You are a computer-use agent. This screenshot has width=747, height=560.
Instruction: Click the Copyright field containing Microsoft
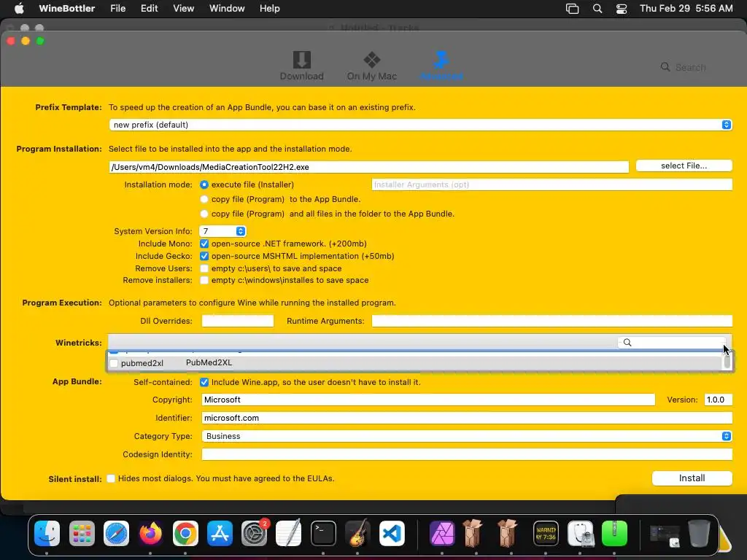click(428, 400)
